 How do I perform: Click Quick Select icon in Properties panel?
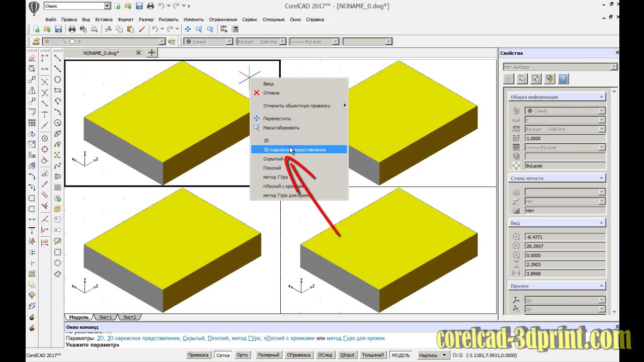pos(549,79)
